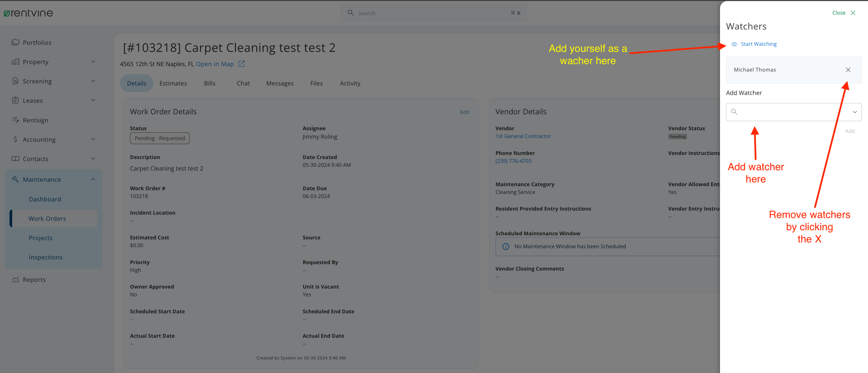Click external link icon beside Open in Map
This screenshot has width=868, height=373.
(241, 64)
